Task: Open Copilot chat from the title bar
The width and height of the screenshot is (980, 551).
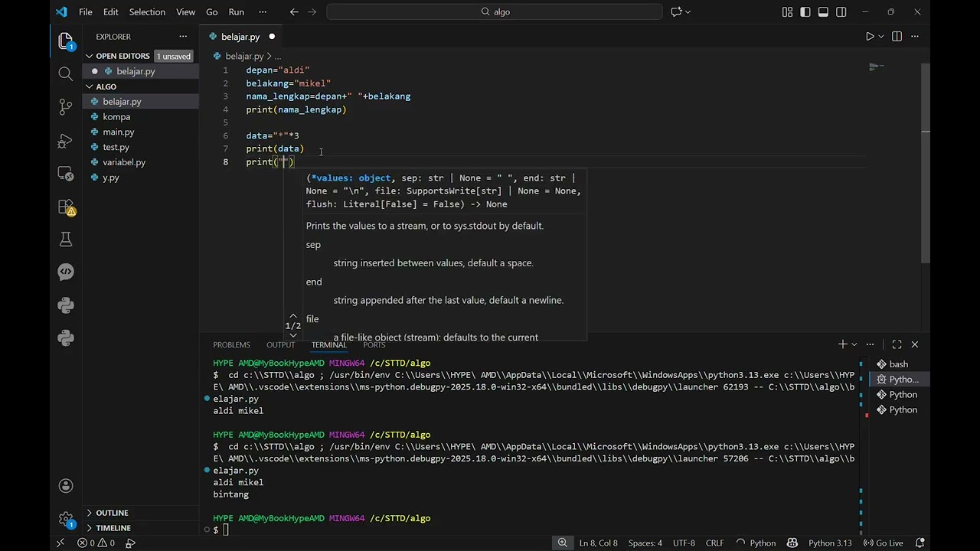Action: pos(676,11)
